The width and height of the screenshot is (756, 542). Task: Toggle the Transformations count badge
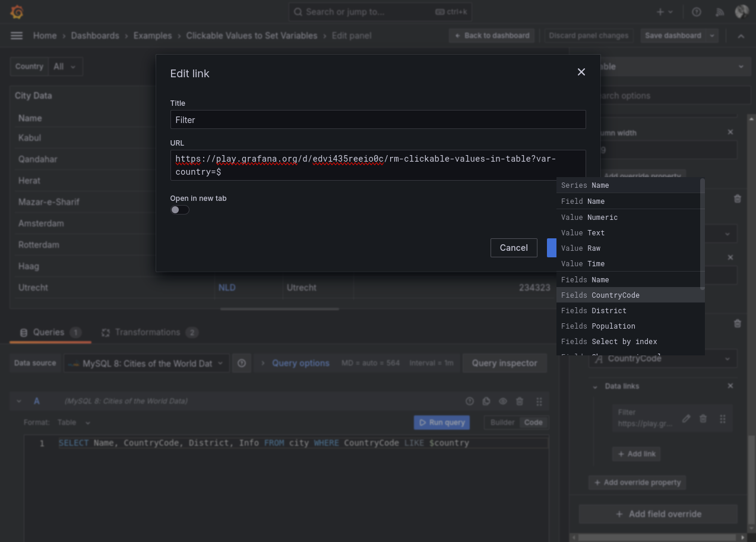[x=192, y=333]
